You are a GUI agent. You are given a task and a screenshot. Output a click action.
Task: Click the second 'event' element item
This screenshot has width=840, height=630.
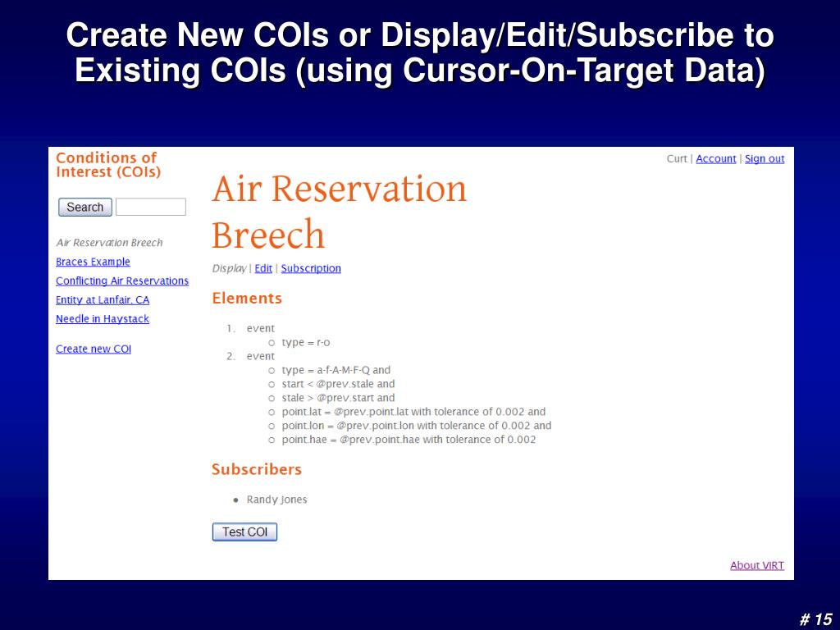[x=260, y=356]
